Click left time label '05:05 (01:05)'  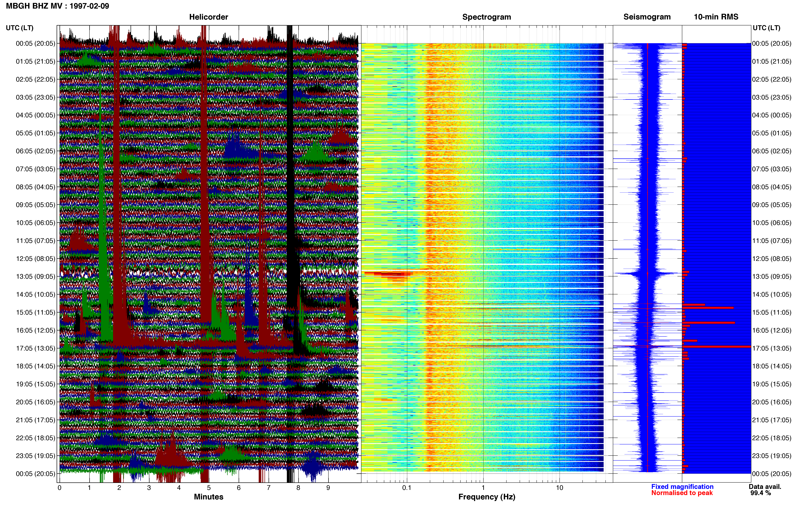35,133
